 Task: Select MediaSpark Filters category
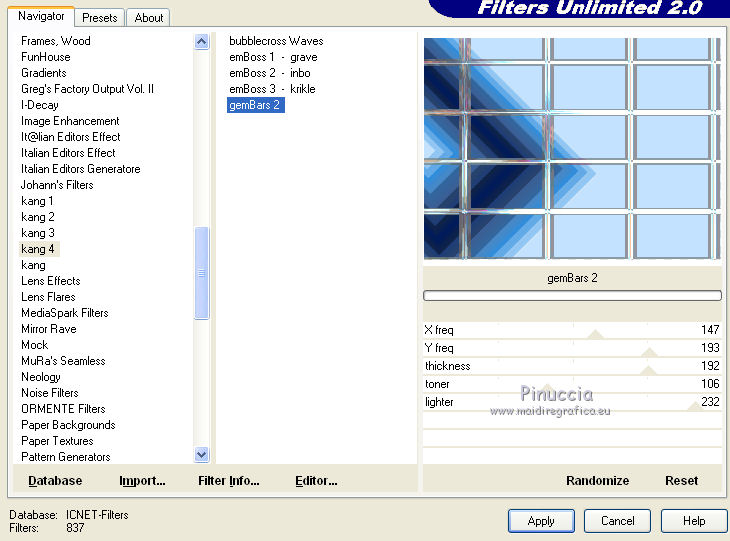65,313
